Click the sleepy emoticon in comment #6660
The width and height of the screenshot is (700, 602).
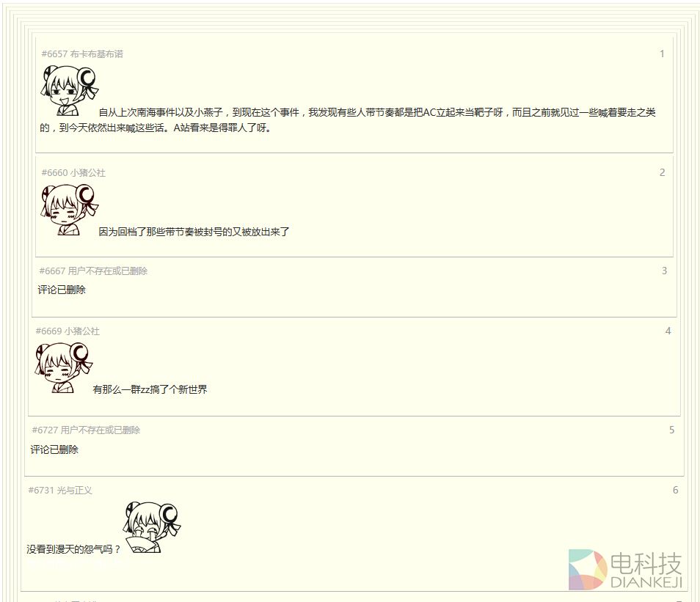point(70,210)
